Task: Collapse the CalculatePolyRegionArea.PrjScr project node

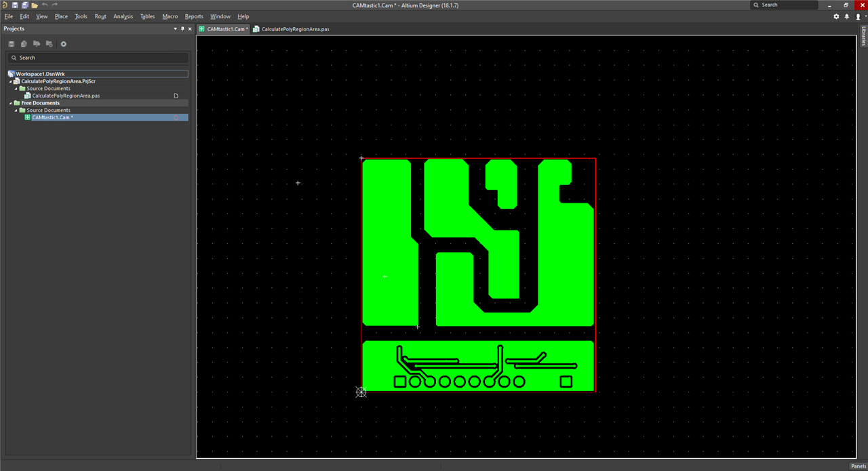Action: click(10, 81)
